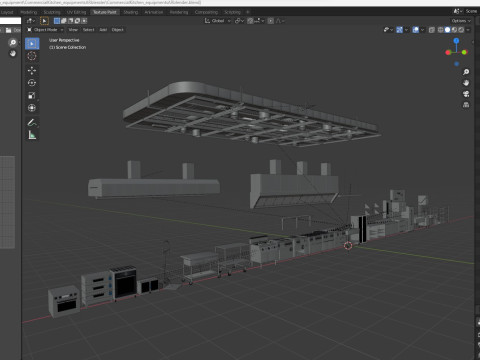This screenshot has width=480, height=360.
Task: Select the Transform tool
Action: (32, 108)
